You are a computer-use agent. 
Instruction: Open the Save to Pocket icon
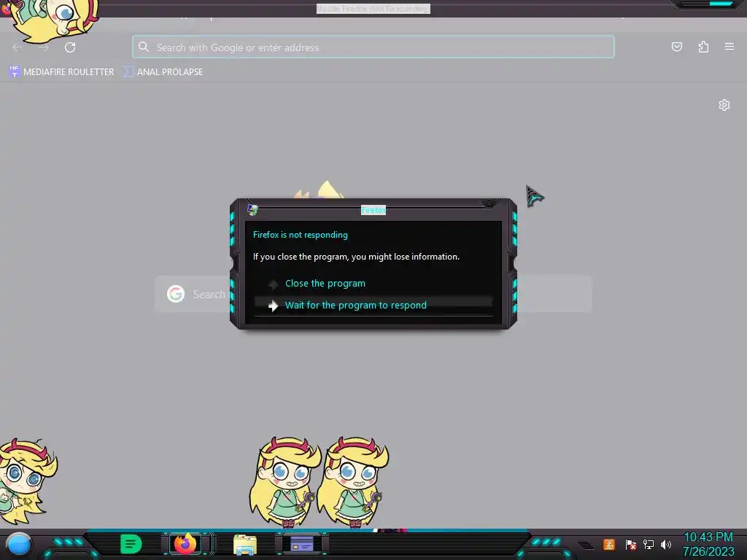point(676,47)
